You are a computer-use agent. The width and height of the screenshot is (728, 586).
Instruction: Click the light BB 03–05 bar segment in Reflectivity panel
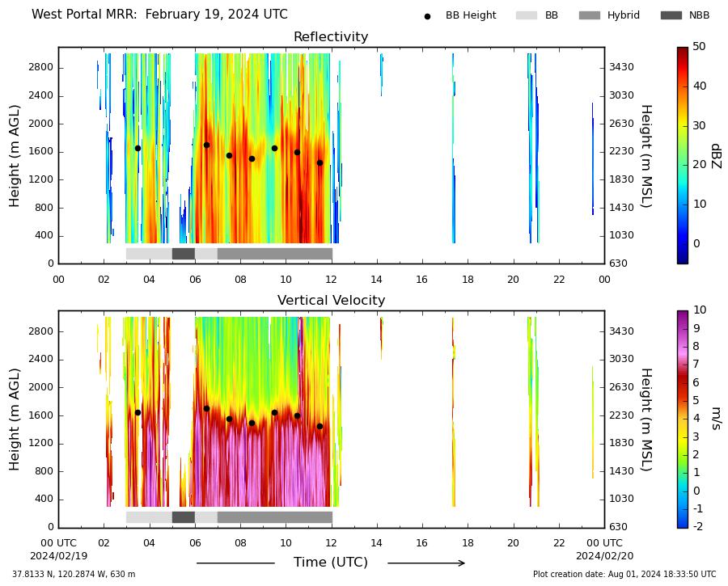coord(149,254)
